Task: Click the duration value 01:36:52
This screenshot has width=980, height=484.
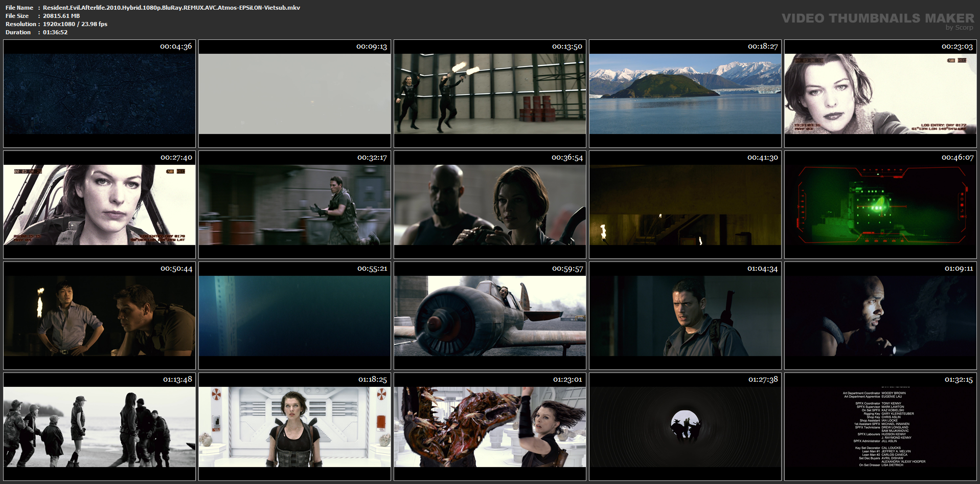Action: click(x=55, y=32)
